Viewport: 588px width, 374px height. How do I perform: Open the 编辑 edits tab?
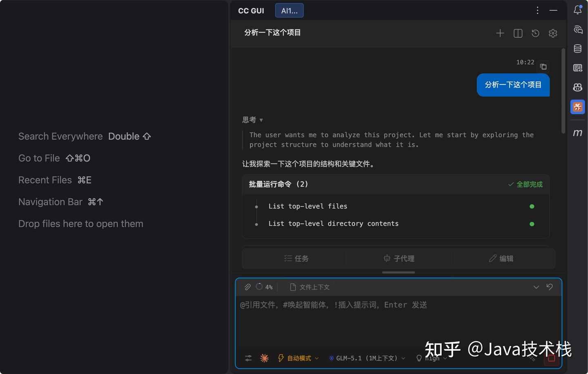click(501, 258)
